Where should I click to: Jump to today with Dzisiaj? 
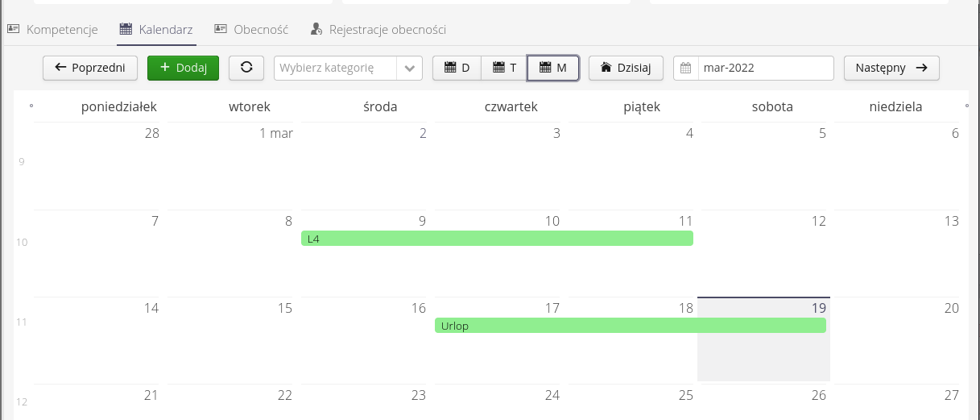(x=626, y=68)
